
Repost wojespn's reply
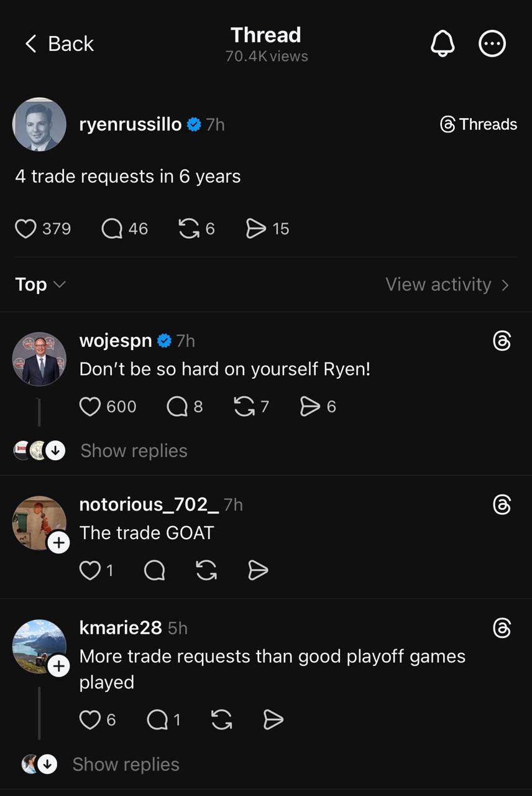point(244,407)
